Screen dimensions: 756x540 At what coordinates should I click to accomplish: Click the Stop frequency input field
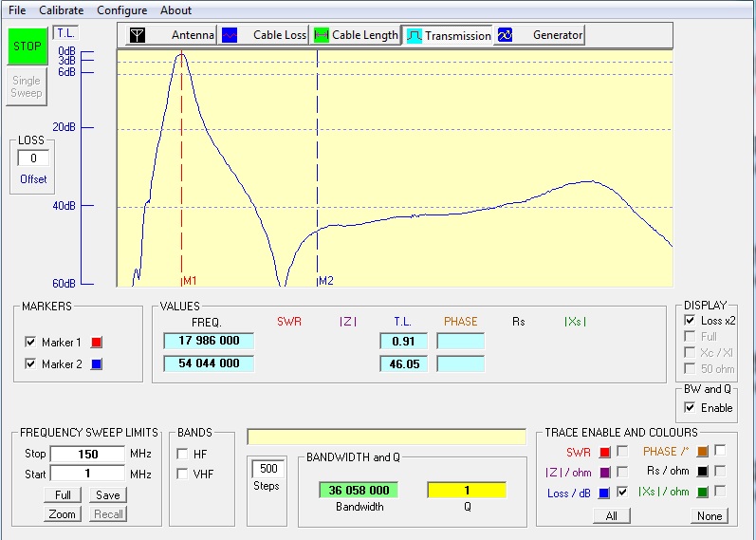pos(87,454)
